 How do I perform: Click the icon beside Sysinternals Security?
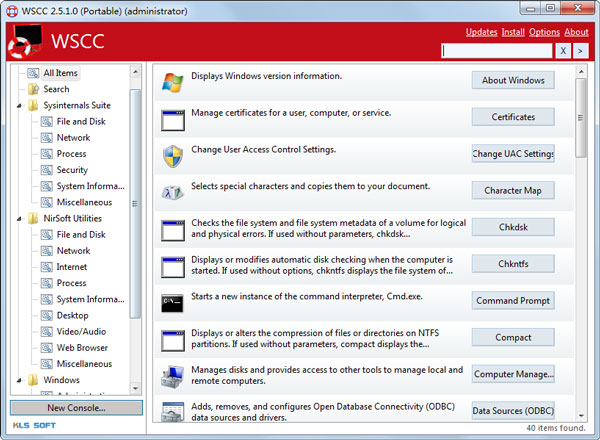point(47,170)
